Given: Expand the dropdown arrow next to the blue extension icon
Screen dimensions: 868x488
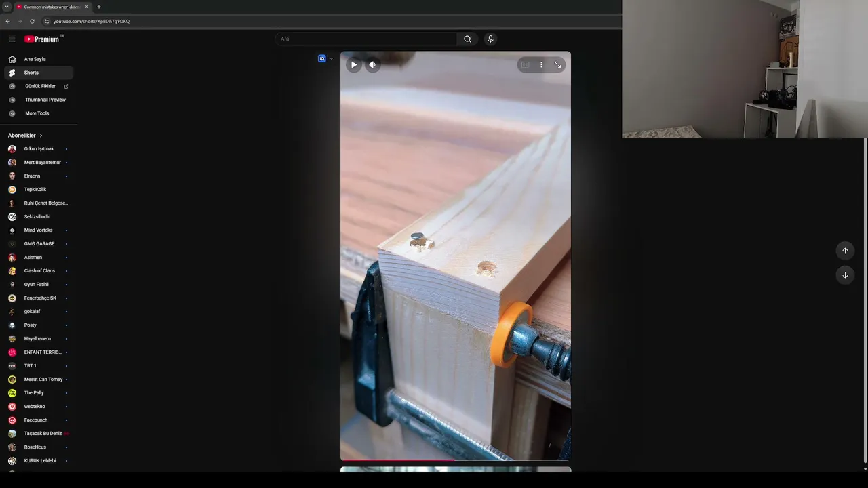Looking at the screenshot, I should [x=332, y=58].
